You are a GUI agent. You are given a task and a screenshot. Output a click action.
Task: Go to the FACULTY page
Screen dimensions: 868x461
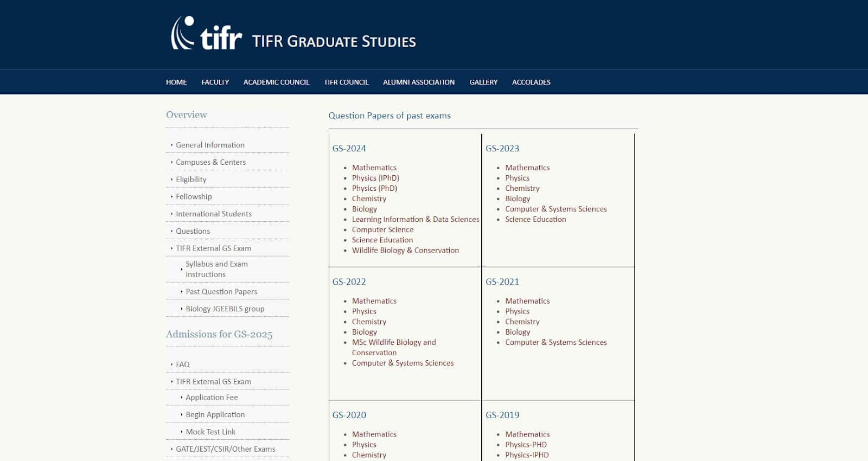[x=215, y=82]
